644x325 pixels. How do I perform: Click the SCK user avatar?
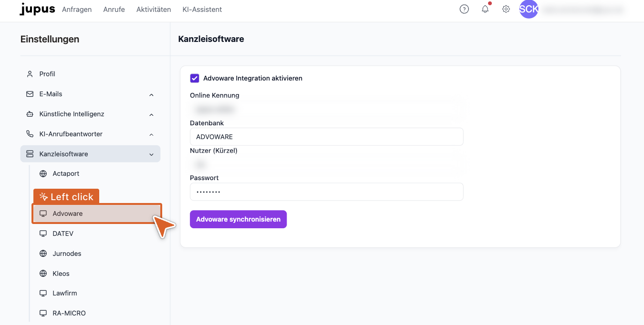(x=529, y=9)
